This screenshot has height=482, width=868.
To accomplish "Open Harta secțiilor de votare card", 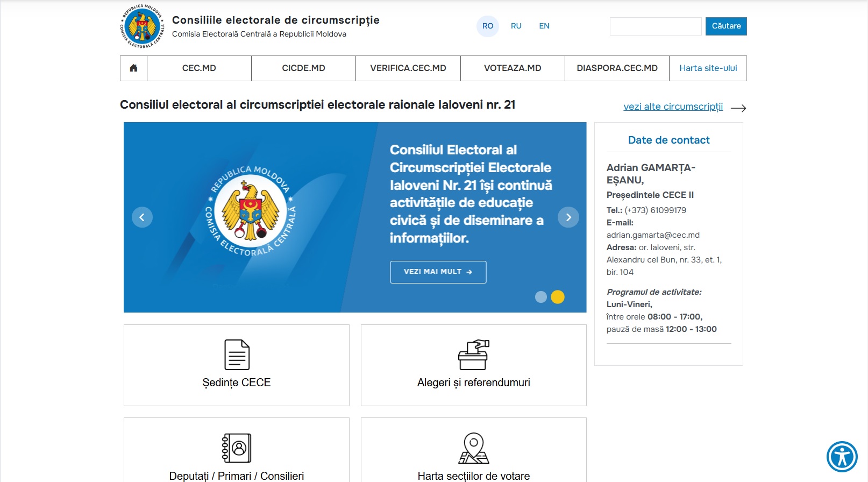I will 474,450.
